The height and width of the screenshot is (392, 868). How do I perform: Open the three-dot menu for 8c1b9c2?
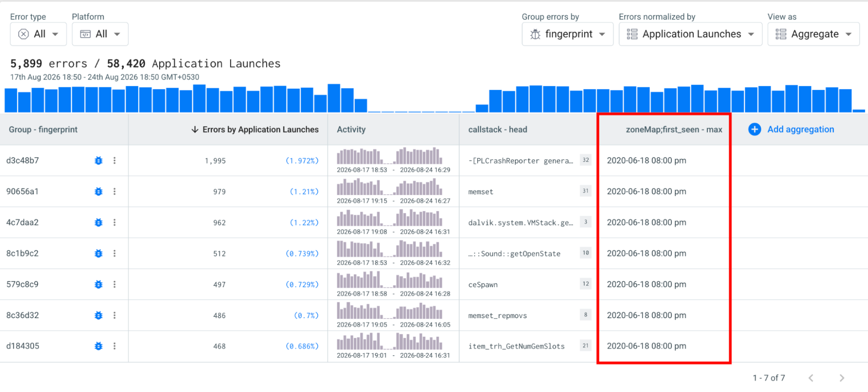pos(115,253)
